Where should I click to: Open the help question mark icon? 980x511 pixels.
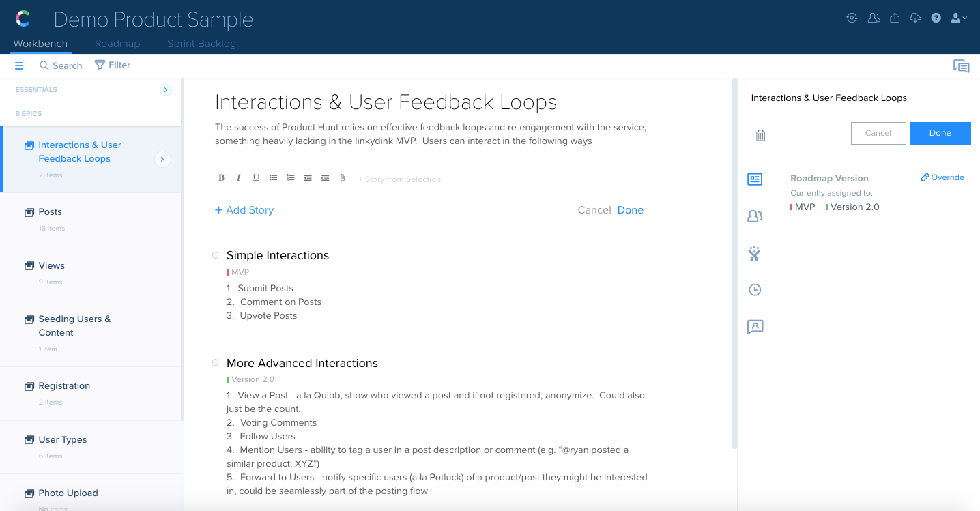click(936, 18)
